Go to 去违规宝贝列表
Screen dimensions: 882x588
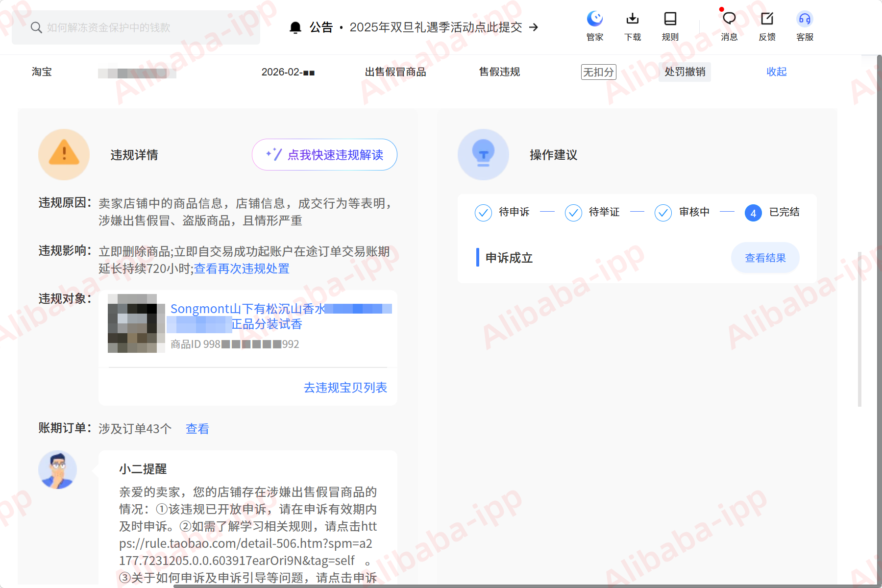click(345, 388)
